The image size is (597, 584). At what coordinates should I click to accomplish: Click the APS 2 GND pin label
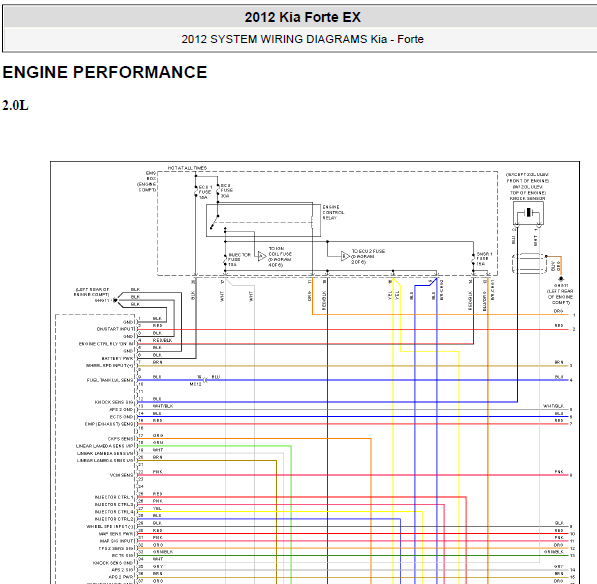click(121, 409)
